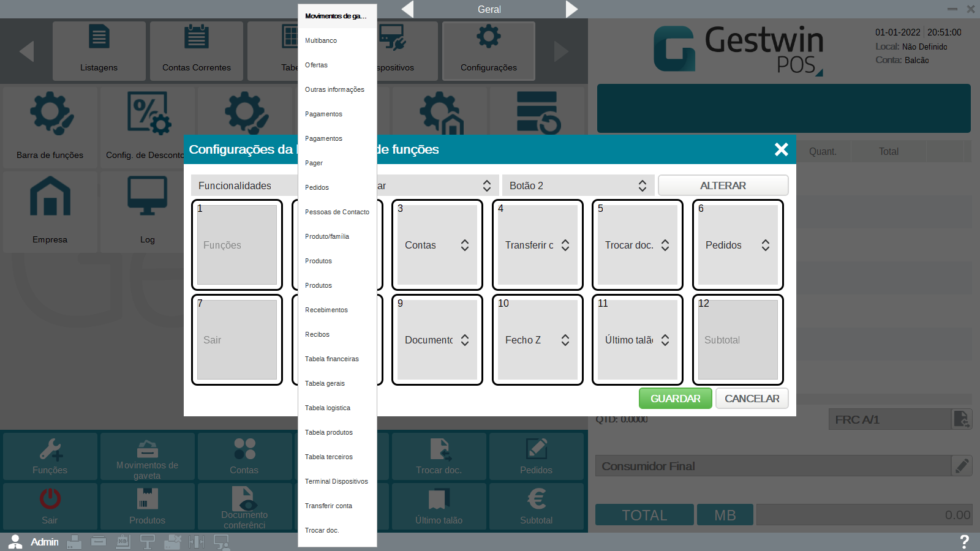Click the TOTAL button
This screenshot has height=551, width=980.
tap(645, 515)
